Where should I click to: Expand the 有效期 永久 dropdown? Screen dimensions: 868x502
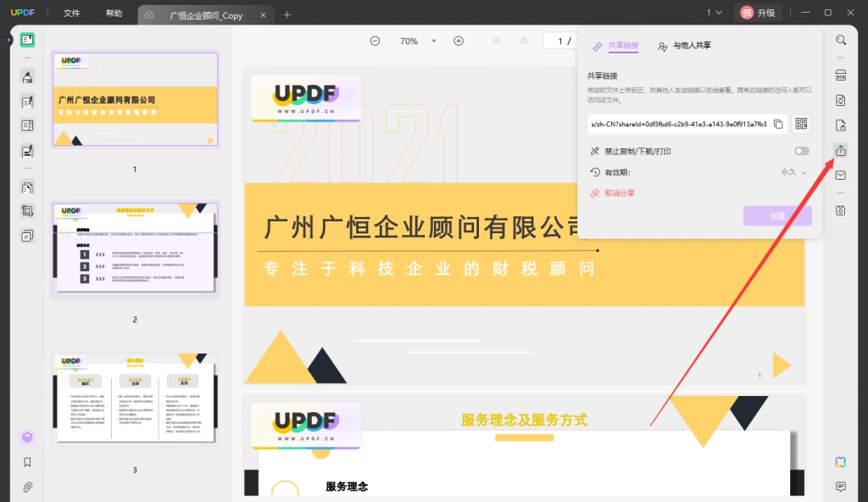(794, 172)
